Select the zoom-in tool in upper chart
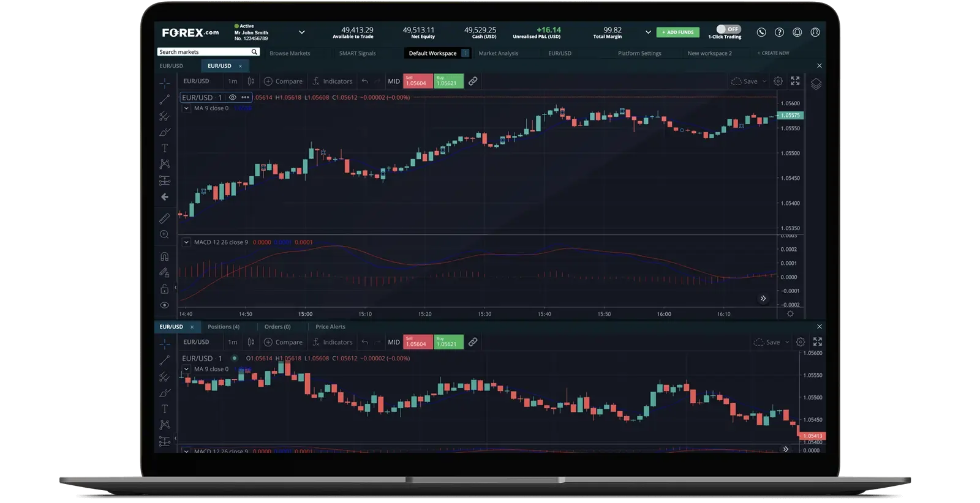 point(164,234)
